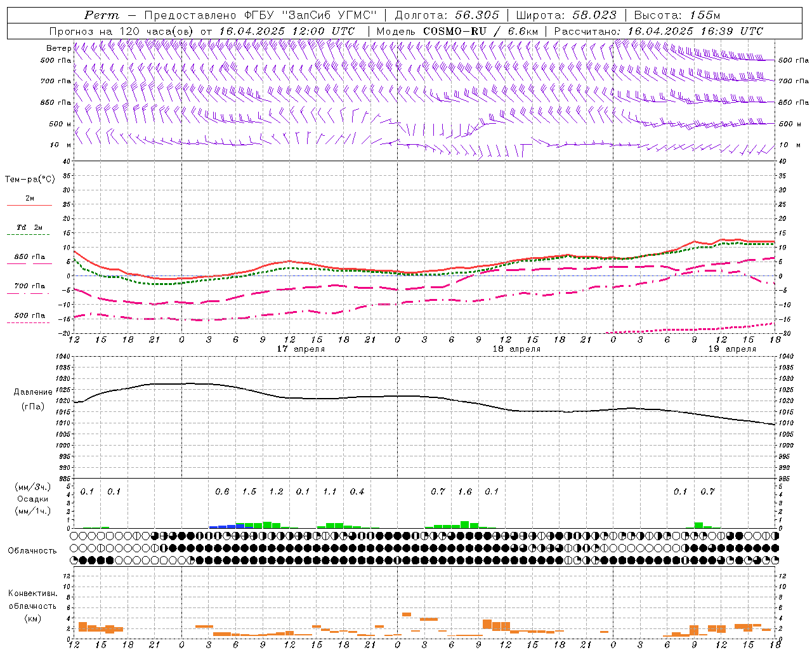Click the "Тем-ра(°C)" temperature panel label

click(30, 180)
